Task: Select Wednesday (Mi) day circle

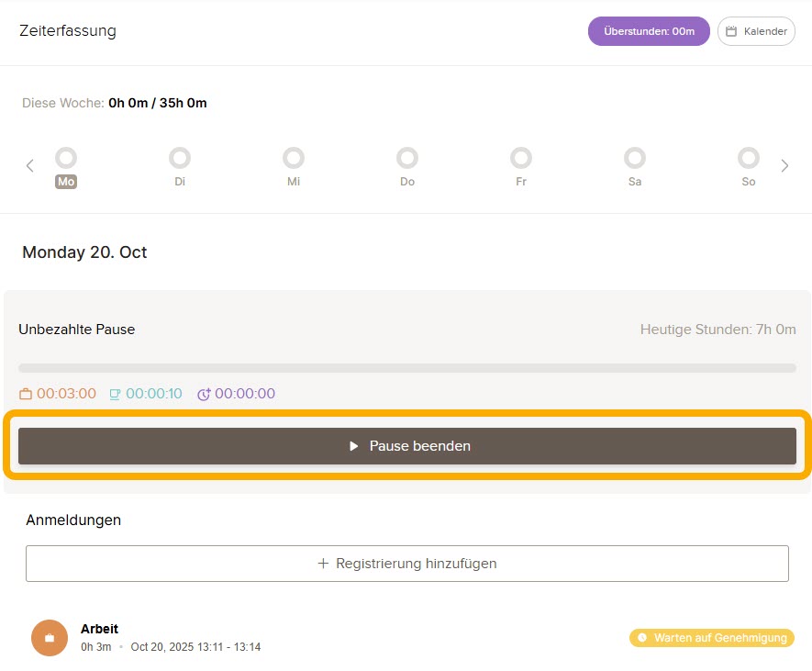Action: click(294, 158)
